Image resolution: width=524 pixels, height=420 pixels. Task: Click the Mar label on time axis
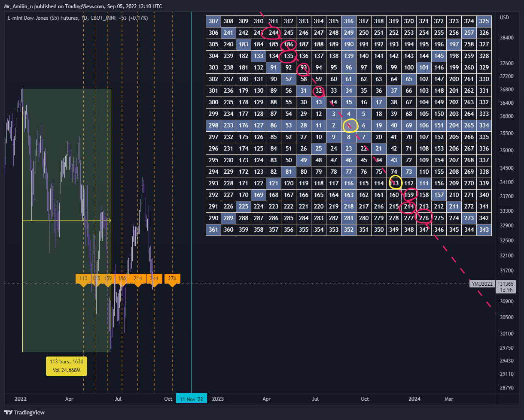448,399
